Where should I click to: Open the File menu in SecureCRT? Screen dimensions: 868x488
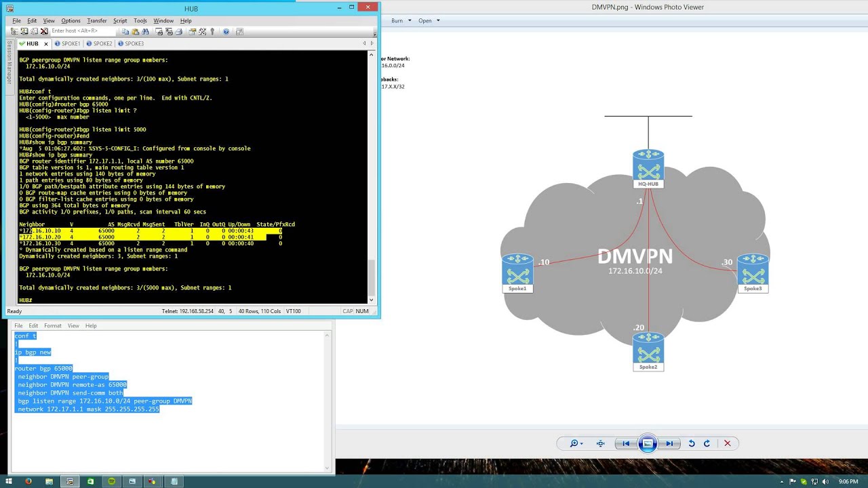(16, 21)
